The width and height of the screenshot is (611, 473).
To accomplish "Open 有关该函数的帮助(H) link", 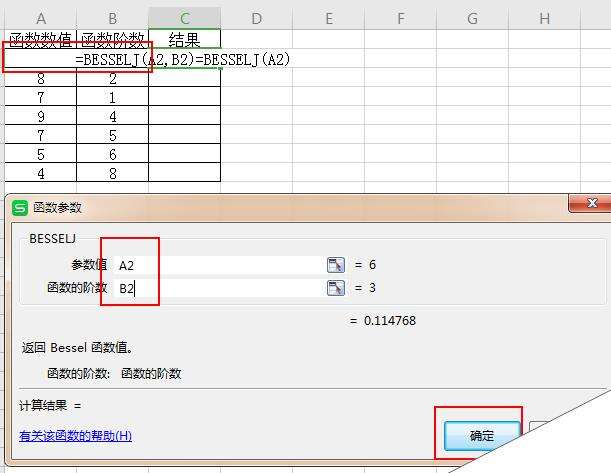I will point(75,436).
